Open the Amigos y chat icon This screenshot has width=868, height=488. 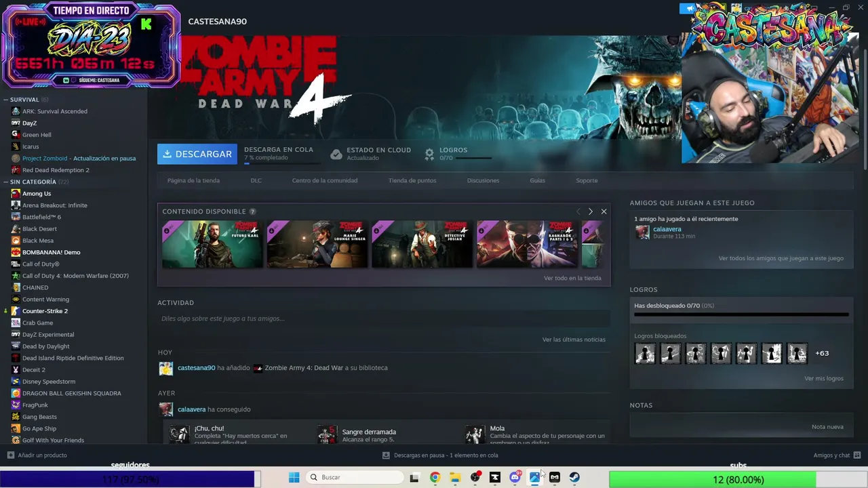coord(857,455)
